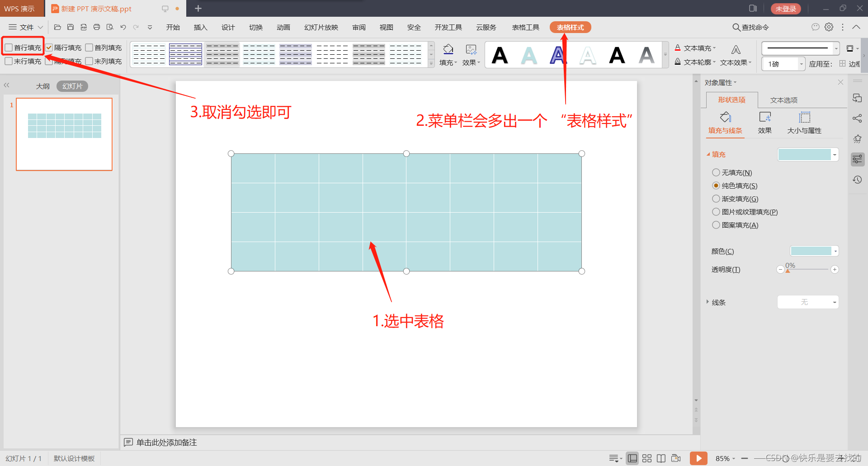Undo the last action
This screenshot has height=466, width=868.
coord(123,27)
